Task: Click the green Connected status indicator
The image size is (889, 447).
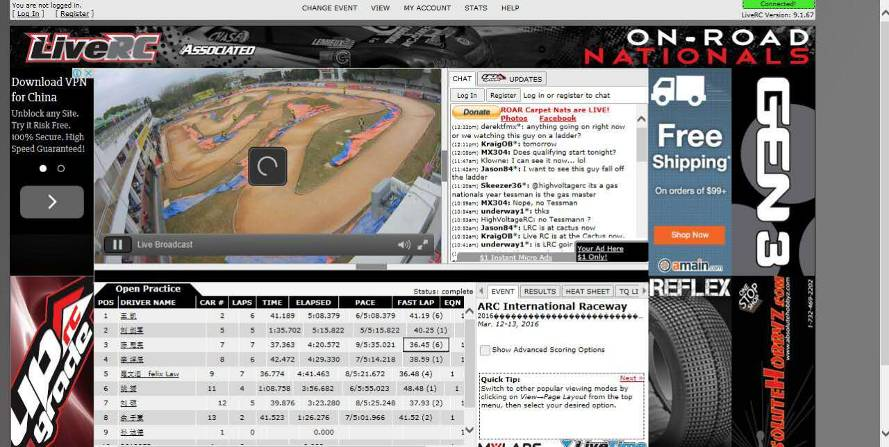Action: (x=778, y=5)
